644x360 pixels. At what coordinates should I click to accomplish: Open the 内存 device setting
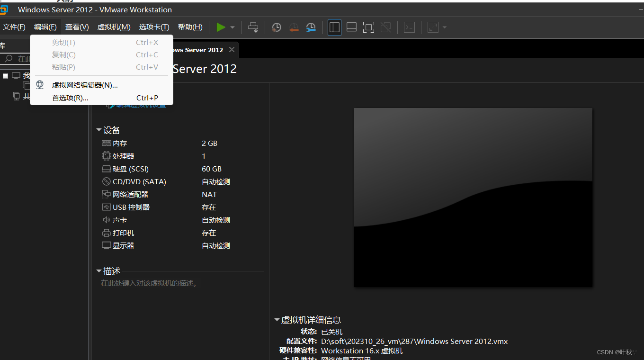[120, 143]
